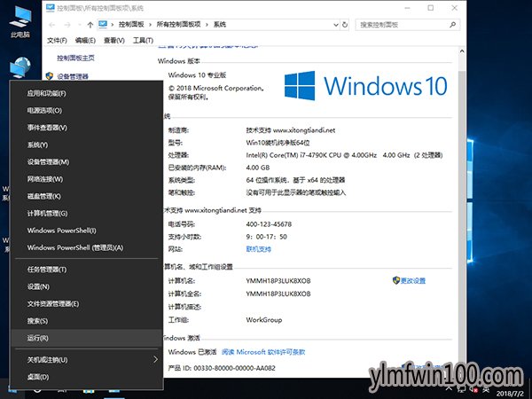532x399 pixels.
Task: Click the taskbar clock date 2018/7/2
Action: (x=509, y=394)
